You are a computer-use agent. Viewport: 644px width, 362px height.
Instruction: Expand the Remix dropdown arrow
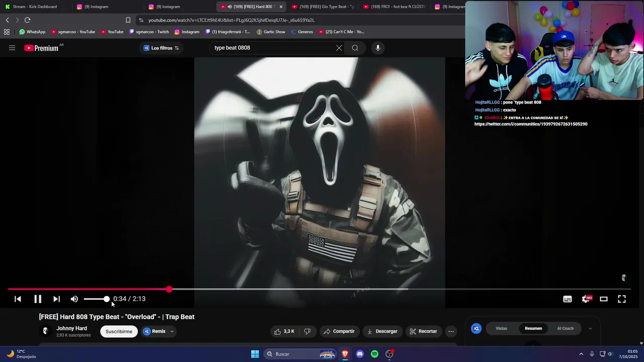click(172, 331)
